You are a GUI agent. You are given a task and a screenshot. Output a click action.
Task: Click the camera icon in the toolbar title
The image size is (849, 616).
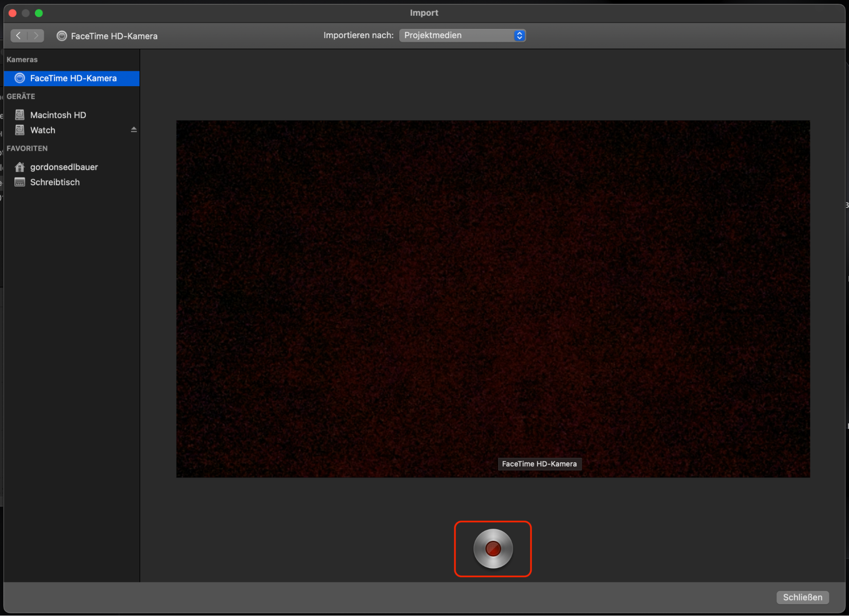62,36
